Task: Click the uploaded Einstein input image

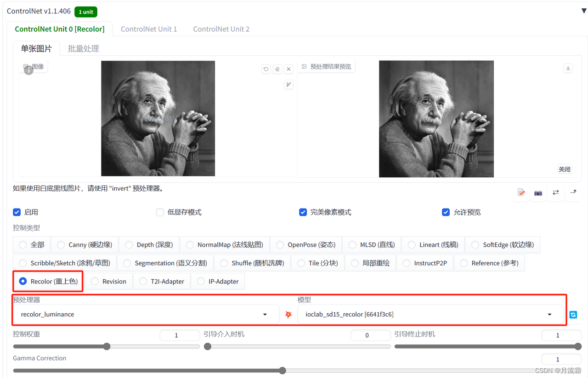Action: click(x=158, y=118)
